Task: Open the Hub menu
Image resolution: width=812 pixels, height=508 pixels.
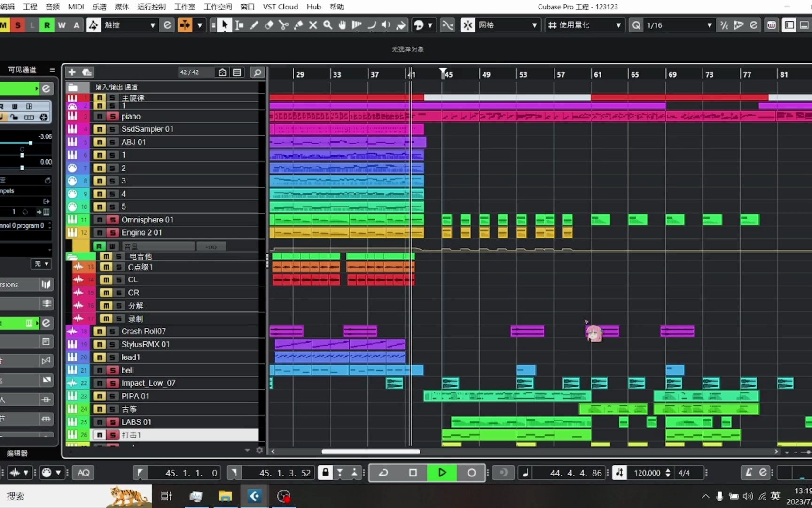Action: (x=314, y=7)
